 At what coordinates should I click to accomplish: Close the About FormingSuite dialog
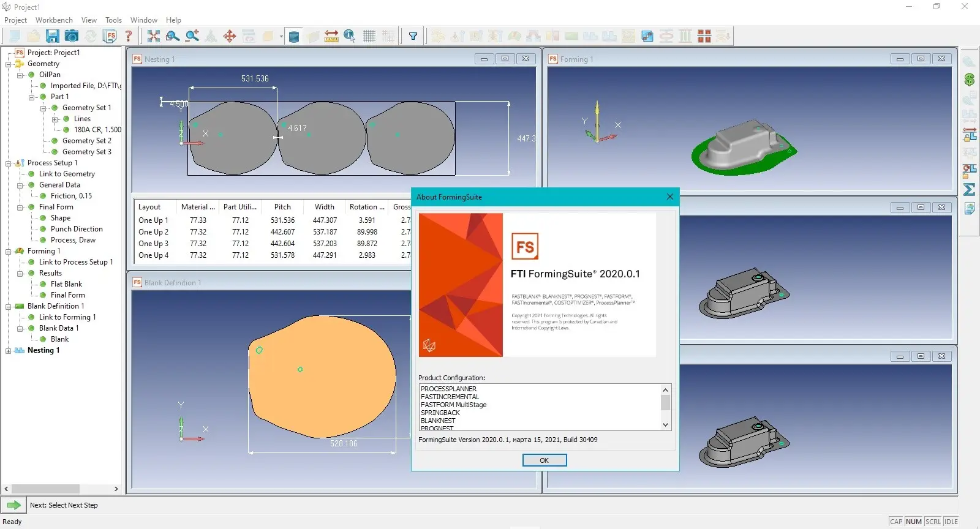[x=669, y=197]
